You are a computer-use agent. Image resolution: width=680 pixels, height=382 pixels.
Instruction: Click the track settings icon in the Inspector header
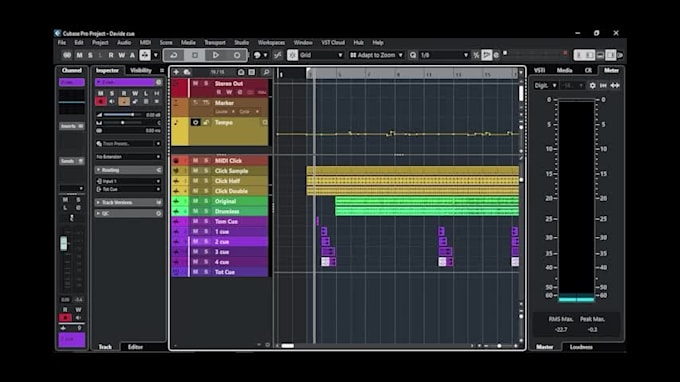point(159,82)
